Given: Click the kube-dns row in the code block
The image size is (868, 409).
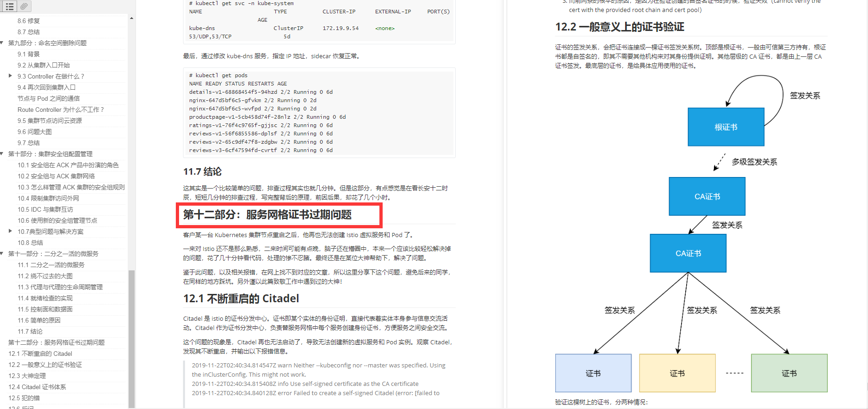Looking at the screenshot, I should pyautogui.click(x=292, y=28).
